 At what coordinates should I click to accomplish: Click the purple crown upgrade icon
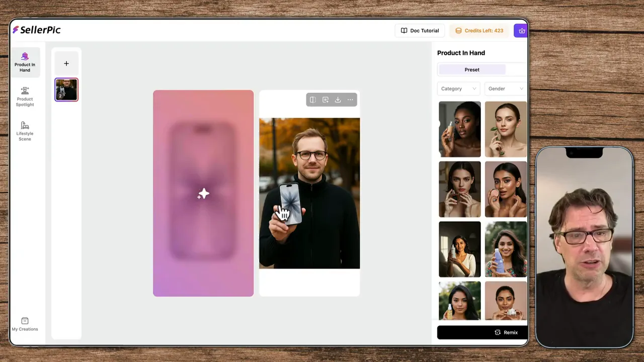click(522, 30)
